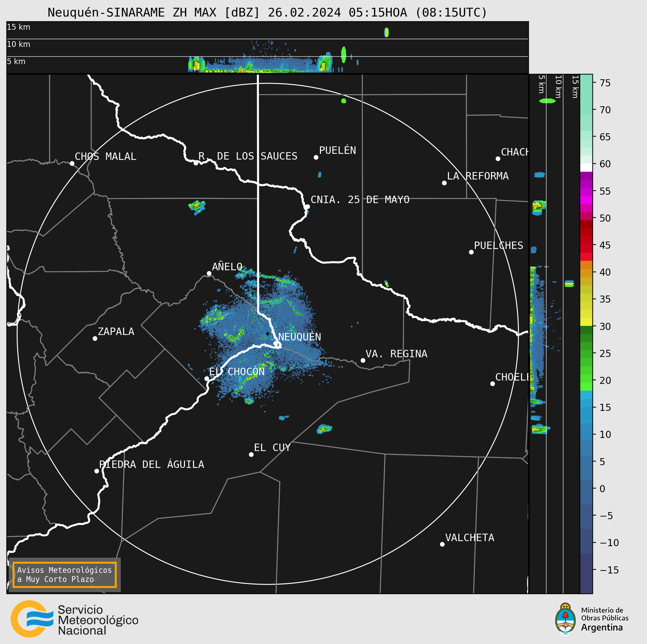Click the R. DE LOS SAUCES label
The image size is (647, 644).
(x=248, y=156)
